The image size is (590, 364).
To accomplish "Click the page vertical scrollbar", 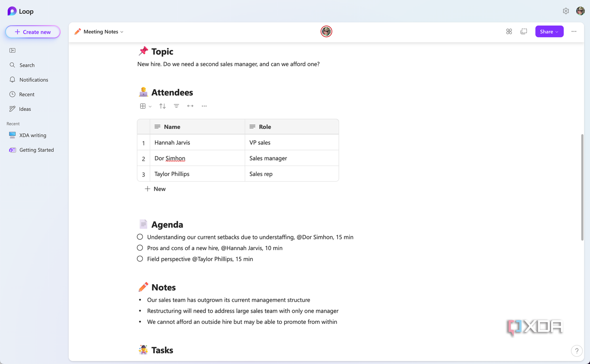I will (x=582, y=187).
